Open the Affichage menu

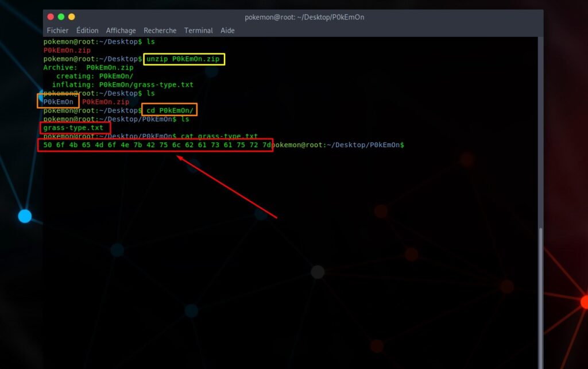(121, 30)
